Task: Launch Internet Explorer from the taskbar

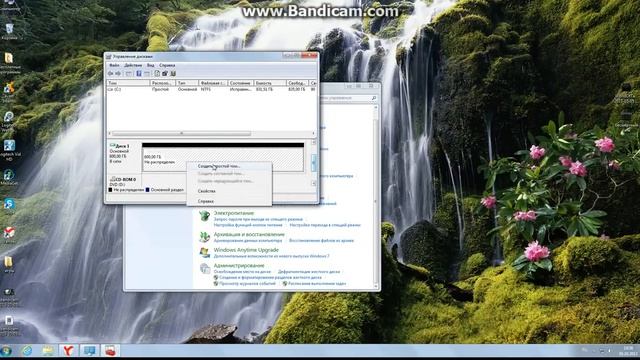Action: click(x=27, y=351)
